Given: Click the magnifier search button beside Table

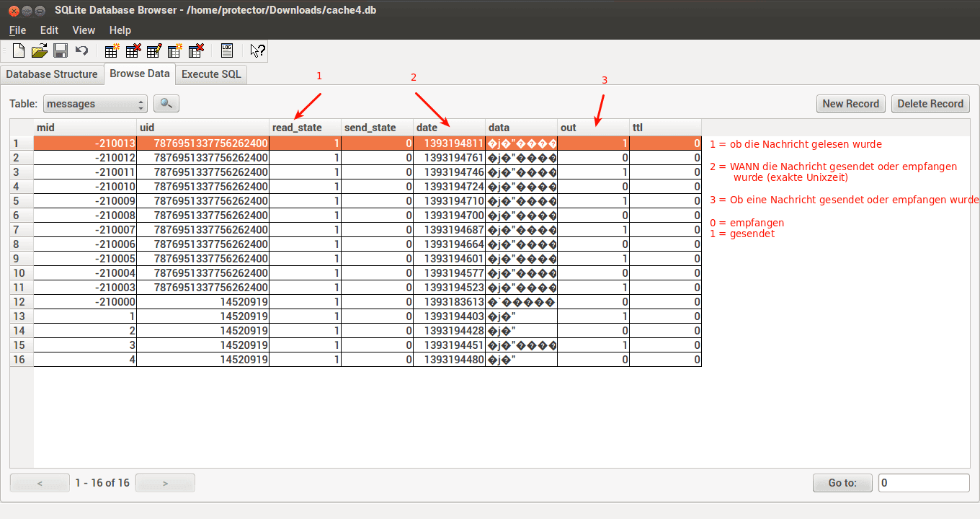Looking at the screenshot, I should pos(166,104).
